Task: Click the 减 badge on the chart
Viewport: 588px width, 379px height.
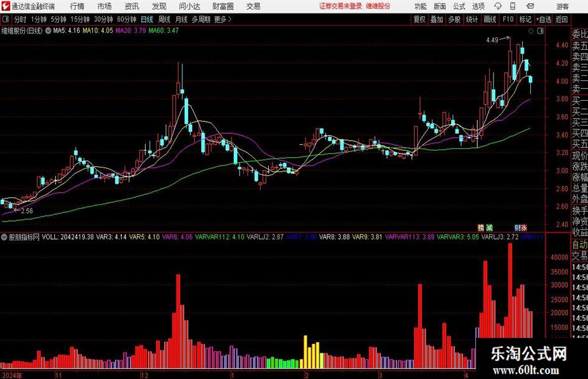Action: point(489,227)
